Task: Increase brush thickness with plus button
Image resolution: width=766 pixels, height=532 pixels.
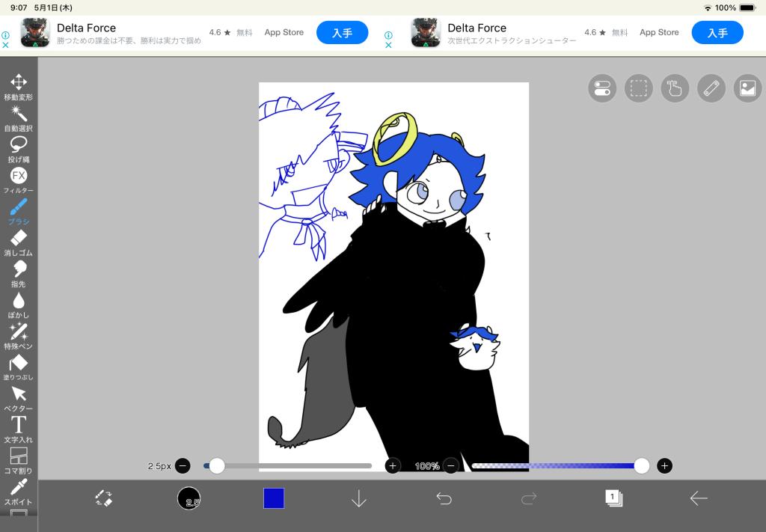Action: (393, 466)
